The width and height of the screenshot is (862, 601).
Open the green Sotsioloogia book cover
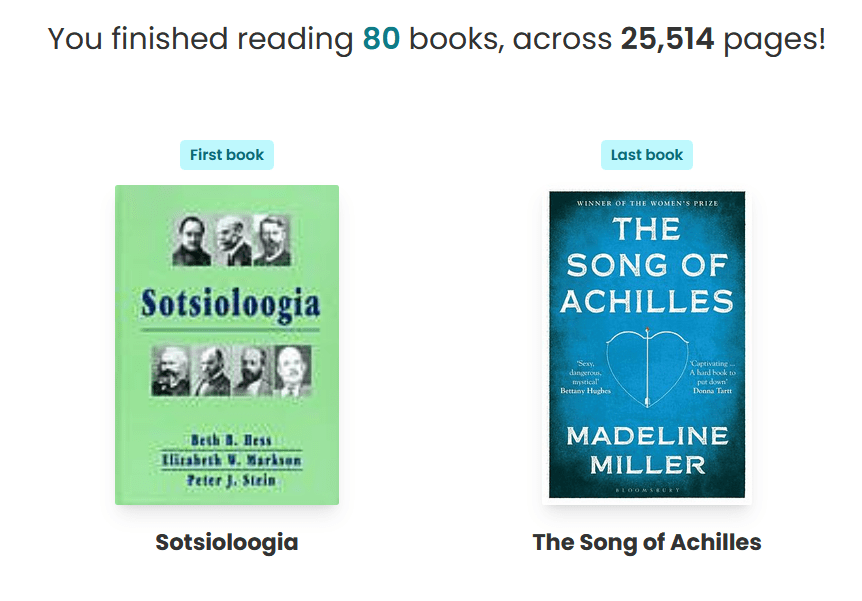pos(227,345)
